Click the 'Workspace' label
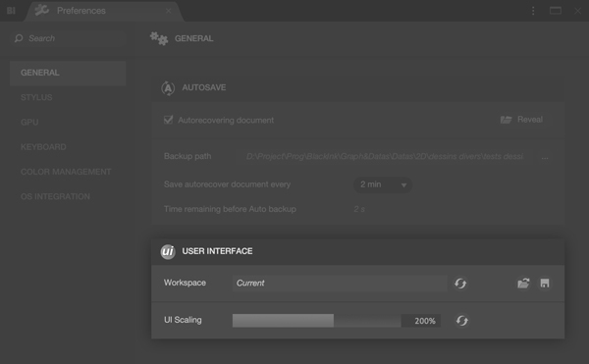Viewport: 589px width, 364px height. point(185,283)
